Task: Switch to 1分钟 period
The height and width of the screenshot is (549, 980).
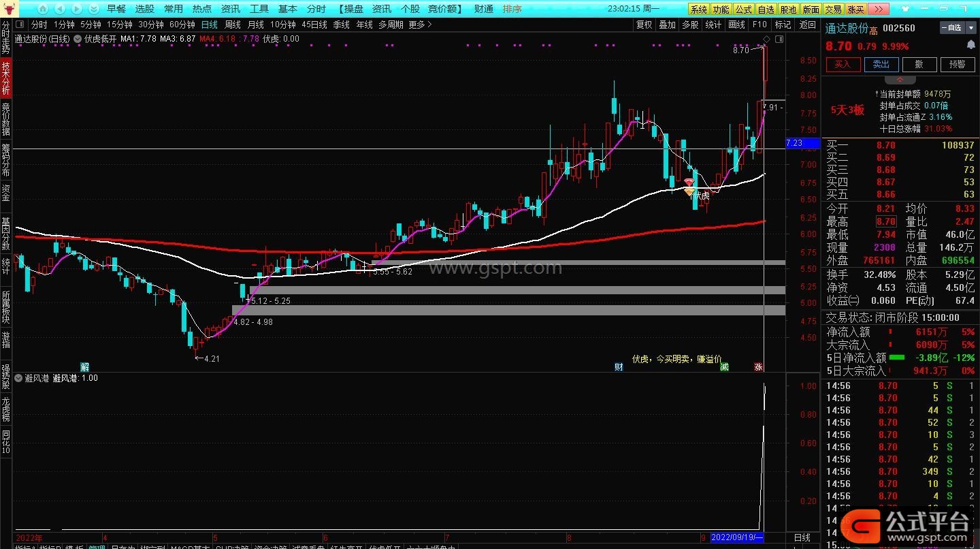Action: (x=64, y=25)
